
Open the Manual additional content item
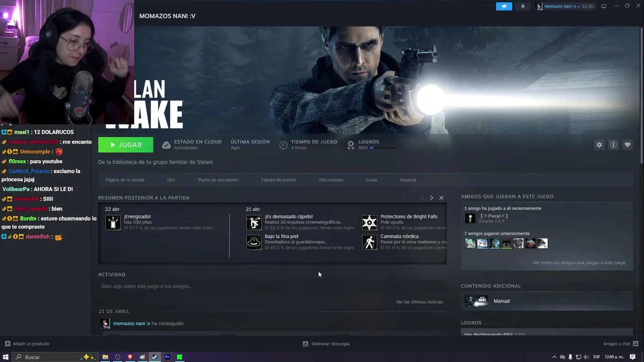546,301
